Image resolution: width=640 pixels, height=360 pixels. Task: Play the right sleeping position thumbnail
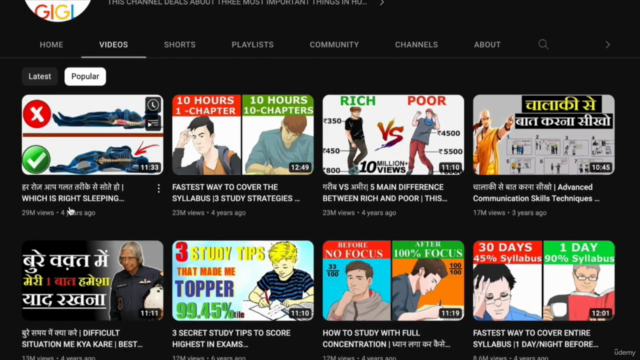pos(92,135)
